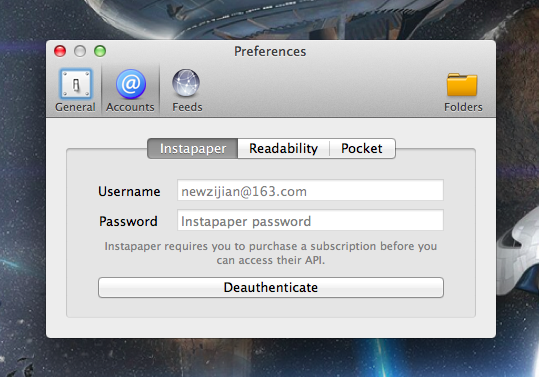Switch to the Pocket tab
The image size is (539, 377).
(362, 148)
